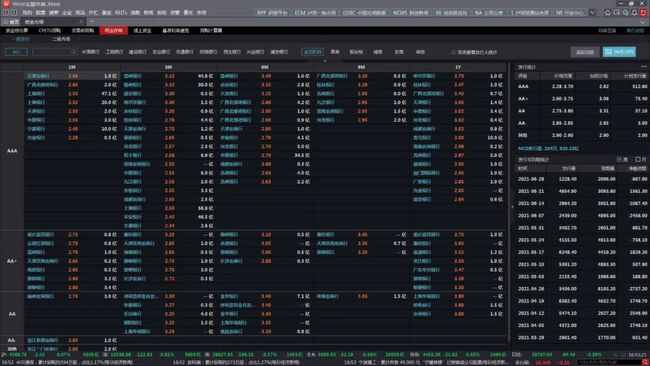This screenshot has width=650, height=366.
Task: Click the NCD issuance summary link
Action: point(548,148)
